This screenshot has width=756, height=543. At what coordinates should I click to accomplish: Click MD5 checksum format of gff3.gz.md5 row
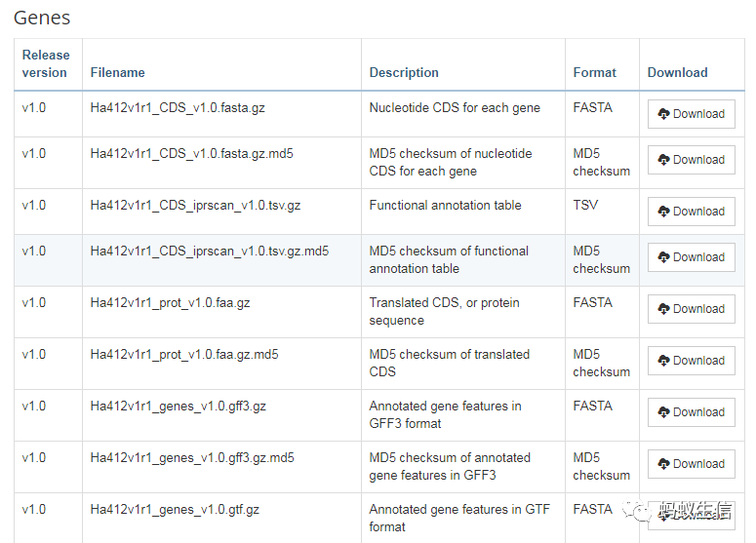(601, 466)
